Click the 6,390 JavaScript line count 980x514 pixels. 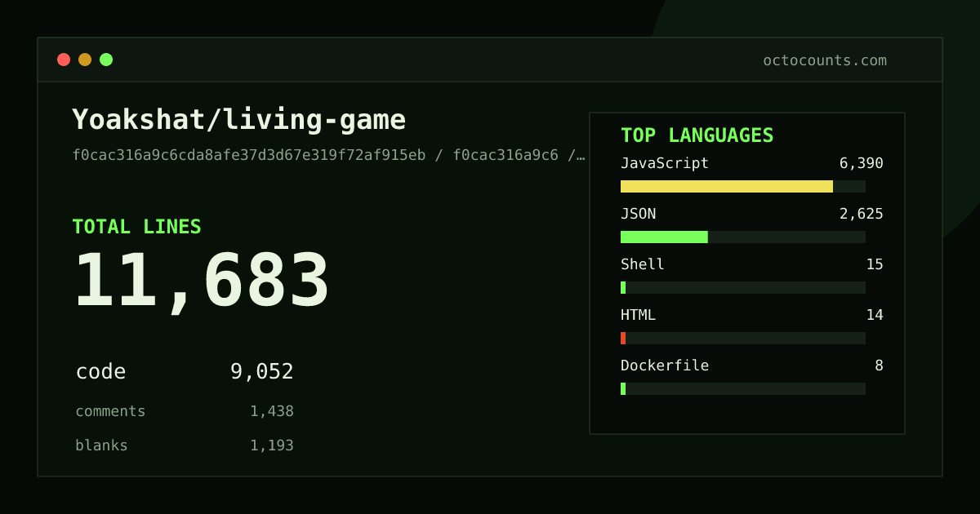[862, 163]
